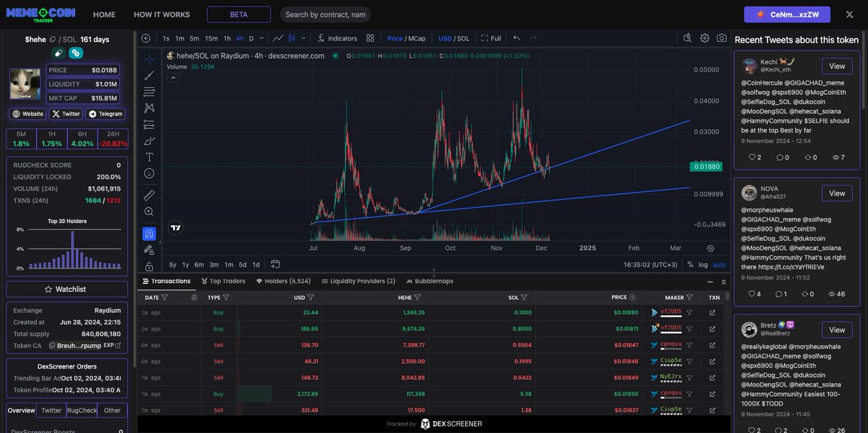This screenshot has height=433, width=868.
Task: Switch chart currency to SOL
Action: point(464,38)
